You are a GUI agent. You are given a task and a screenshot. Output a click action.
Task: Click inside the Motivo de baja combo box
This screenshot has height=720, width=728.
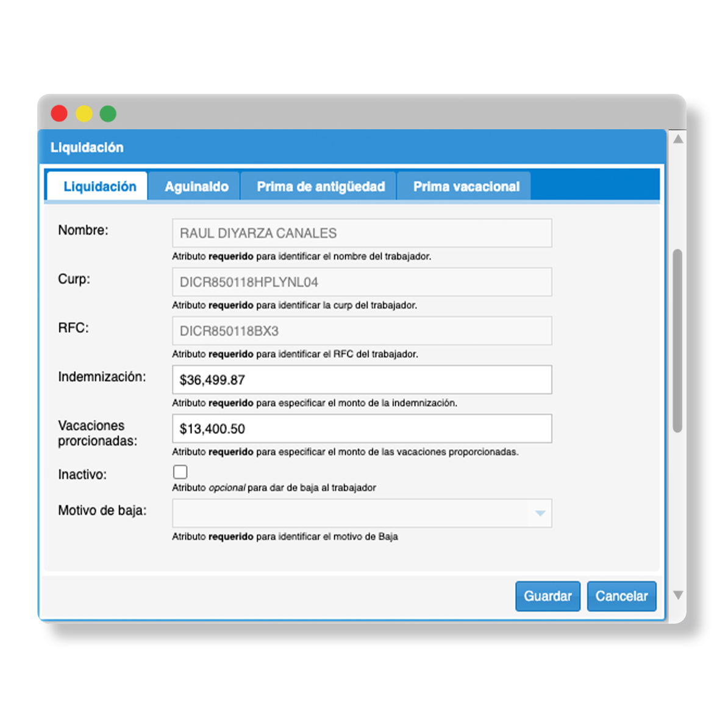point(351,513)
